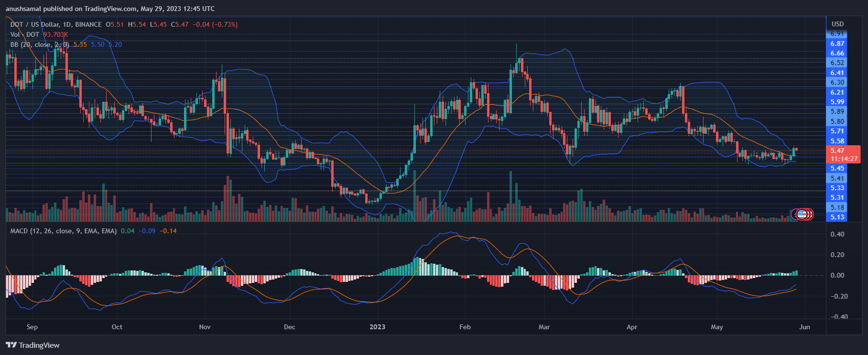Click the TradingView logo at bottom left
Image resolution: width=868 pixels, height=355 pixels.
click(x=33, y=345)
